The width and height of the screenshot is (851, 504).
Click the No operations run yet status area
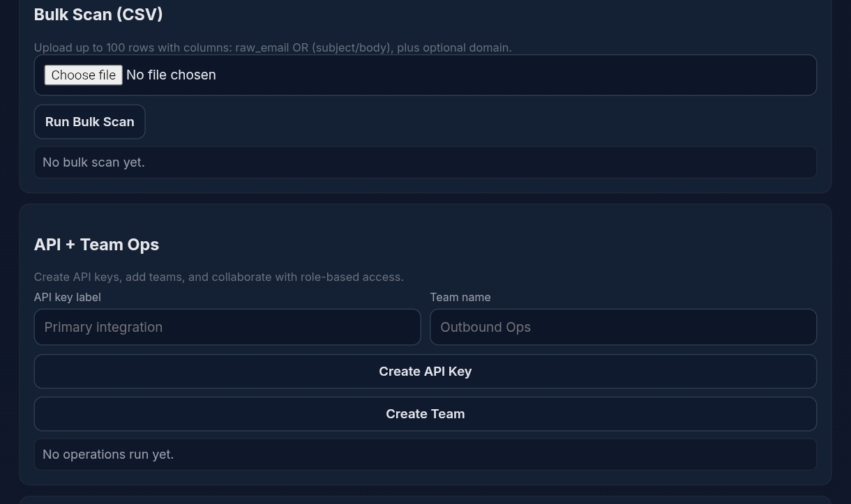coord(425,454)
